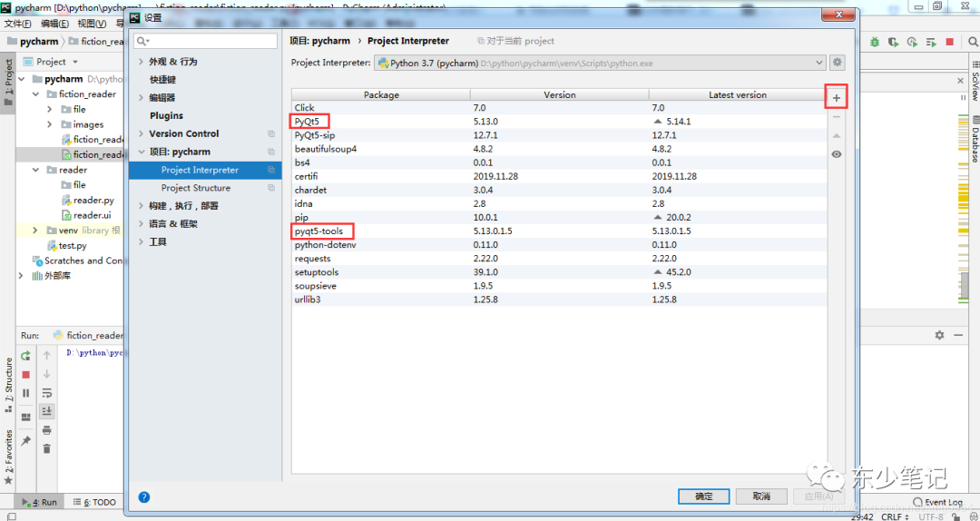Expand the Version Control settings section
Screen dimensions: 980x521
141,133
